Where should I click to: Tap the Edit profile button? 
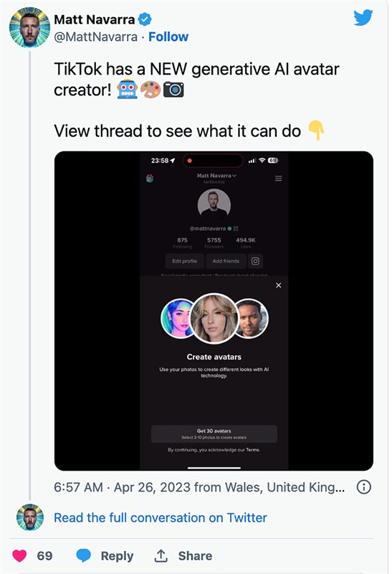pyautogui.click(x=185, y=261)
